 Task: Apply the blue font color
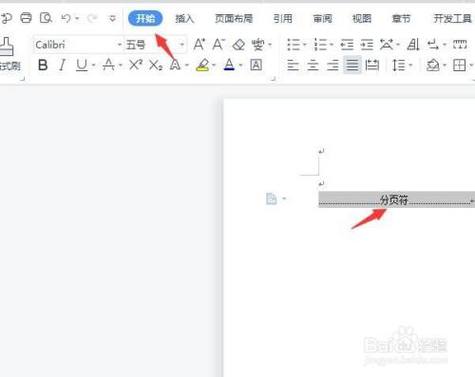click(x=229, y=65)
